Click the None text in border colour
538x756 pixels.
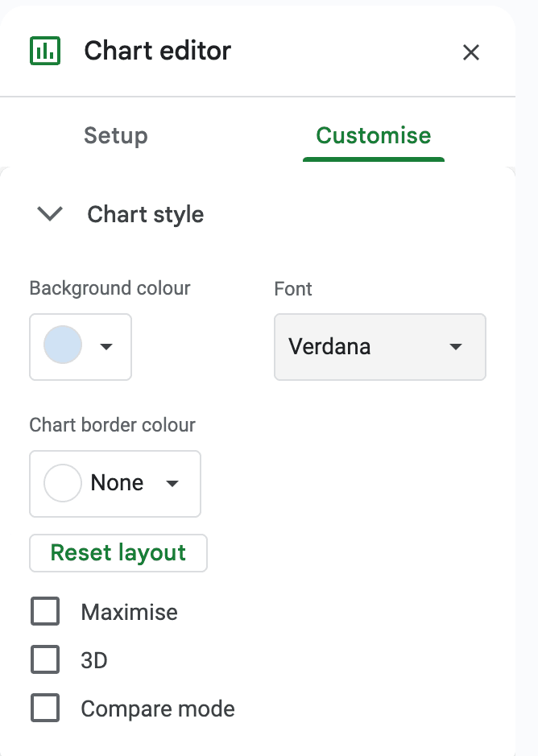pyautogui.click(x=117, y=483)
